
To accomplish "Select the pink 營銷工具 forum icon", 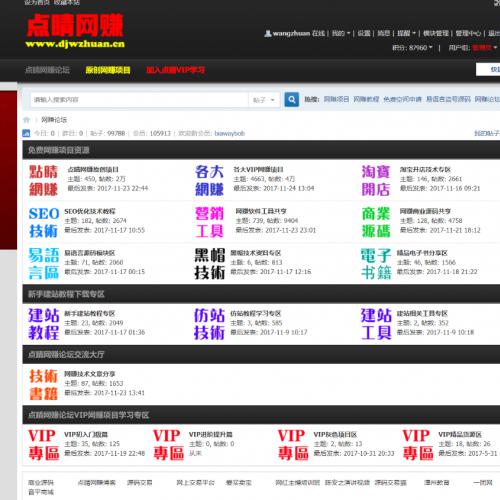I will (x=209, y=222).
